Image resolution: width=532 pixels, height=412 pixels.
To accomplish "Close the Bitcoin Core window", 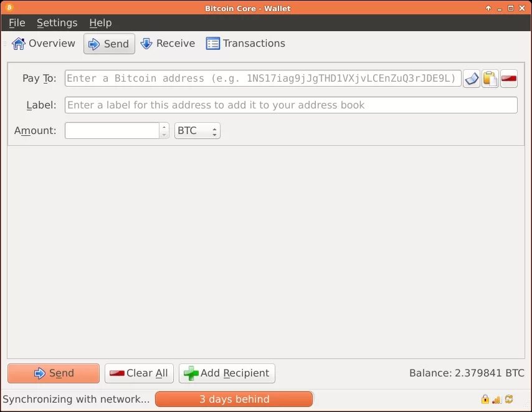I will 522,8.
